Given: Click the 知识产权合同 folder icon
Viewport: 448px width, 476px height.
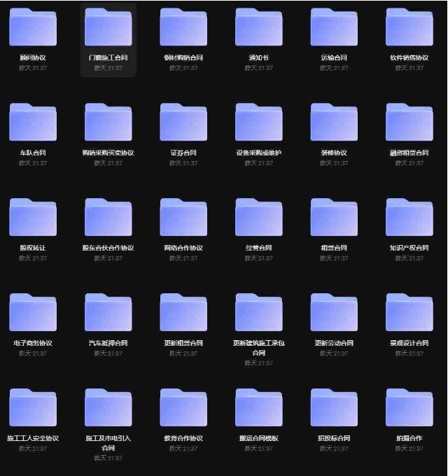Looking at the screenshot, I should pyautogui.click(x=409, y=218).
